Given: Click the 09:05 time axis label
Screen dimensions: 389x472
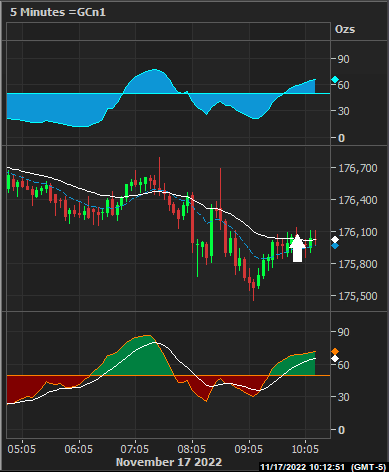Looking at the screenshot, I should point(249,449).
